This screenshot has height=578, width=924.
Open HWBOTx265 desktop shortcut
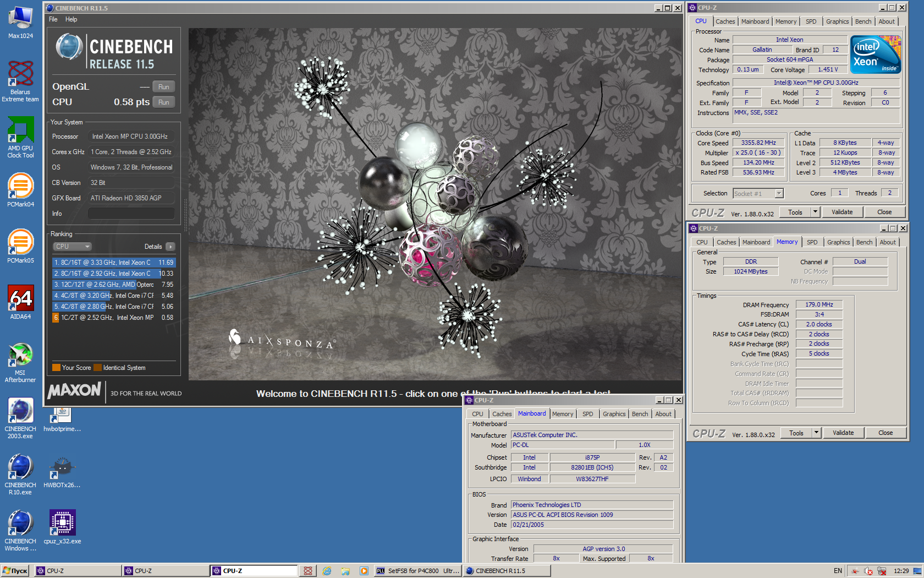(x=62, y=472)
